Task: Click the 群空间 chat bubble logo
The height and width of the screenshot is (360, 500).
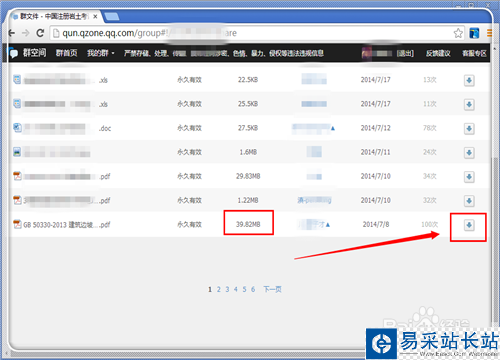Action: tap(13, 53)
